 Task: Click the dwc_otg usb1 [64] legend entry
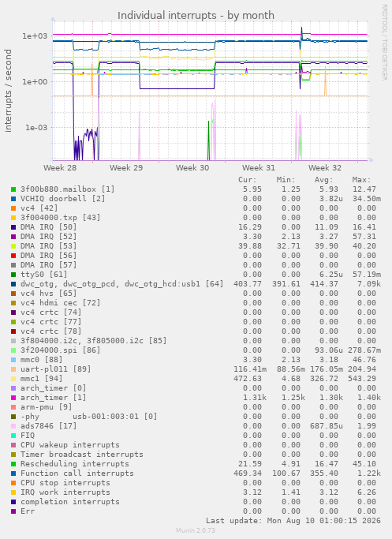(x=122, y=284)
